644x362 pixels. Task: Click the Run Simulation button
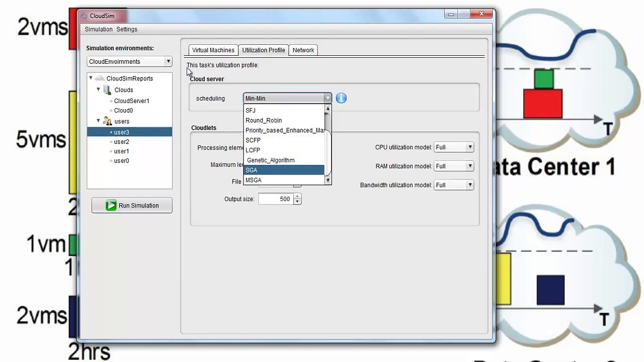click(x=132, y=205)
